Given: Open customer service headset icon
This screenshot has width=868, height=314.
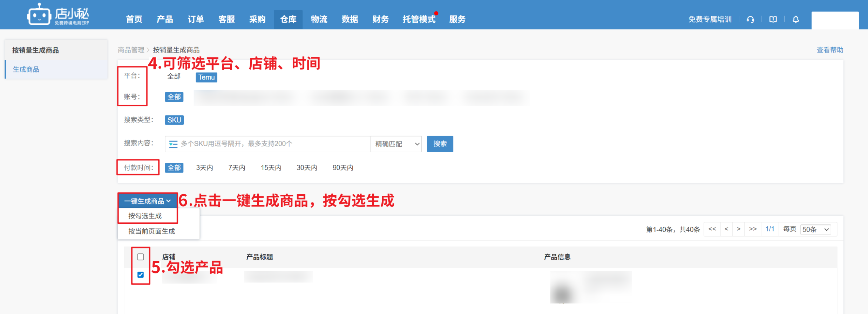Looking at the screenshot, I should (x=750, y=20).
